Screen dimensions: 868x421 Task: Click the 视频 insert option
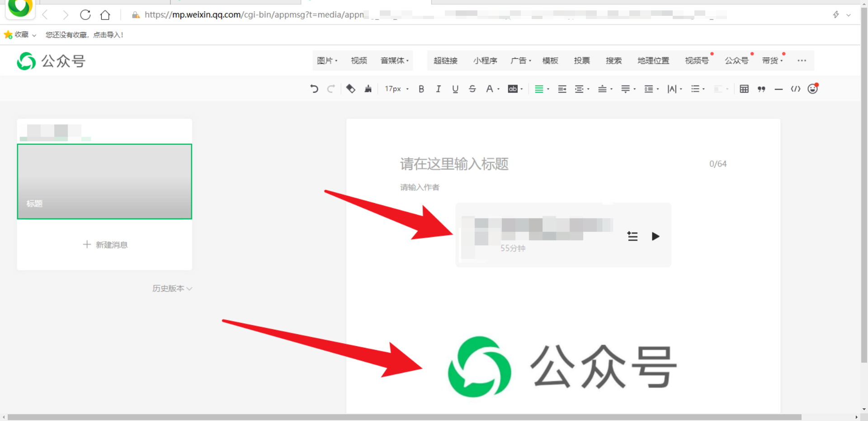(x=359, y=61)
